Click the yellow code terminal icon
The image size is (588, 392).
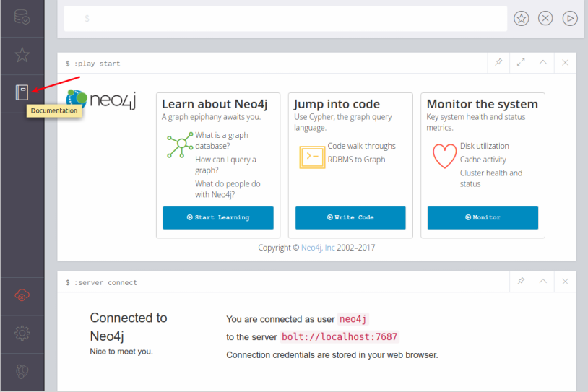pyautogui.click(x=312, y=157)
